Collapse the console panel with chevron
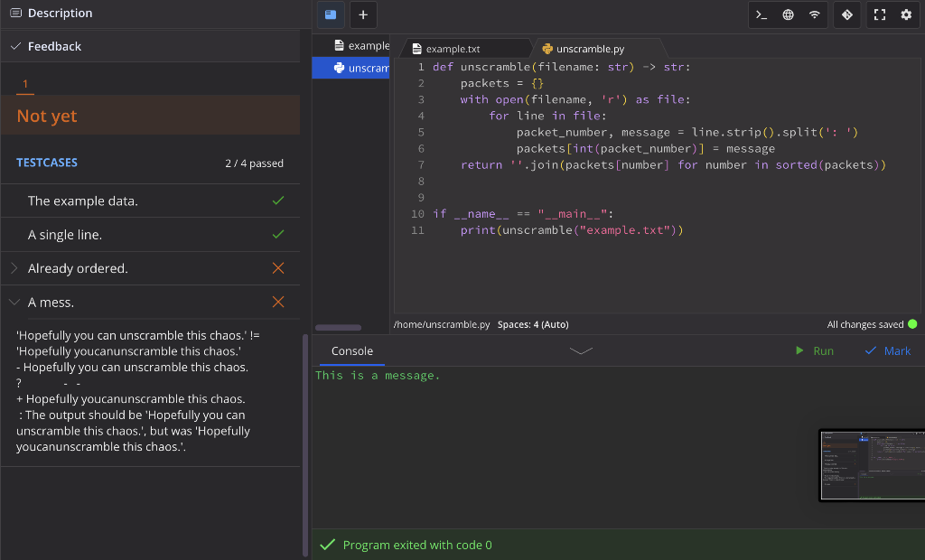 pos(582,350)
